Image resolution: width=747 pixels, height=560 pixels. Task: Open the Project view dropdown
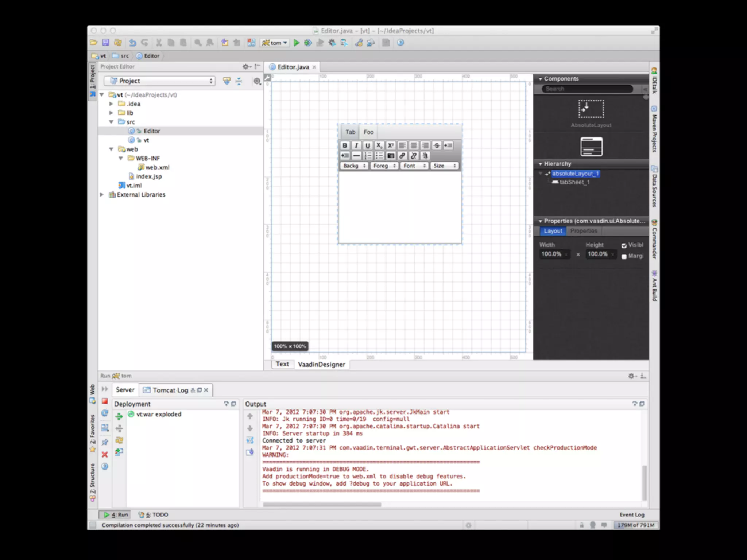159,81
